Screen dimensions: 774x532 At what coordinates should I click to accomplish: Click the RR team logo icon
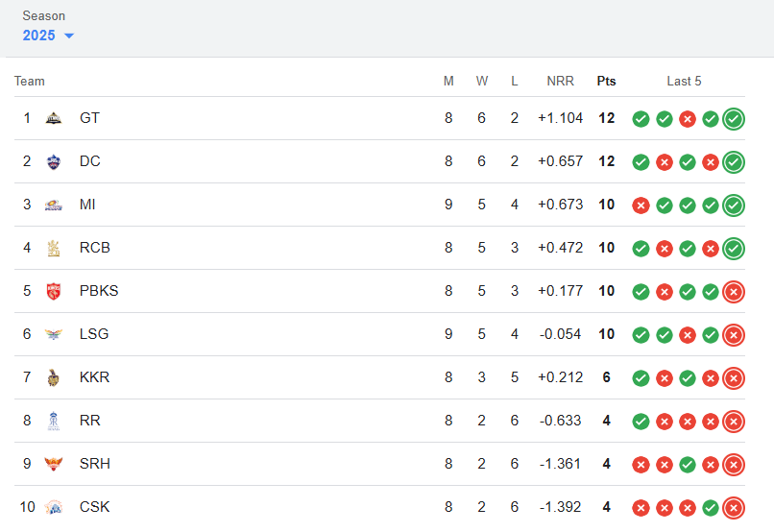54,421
